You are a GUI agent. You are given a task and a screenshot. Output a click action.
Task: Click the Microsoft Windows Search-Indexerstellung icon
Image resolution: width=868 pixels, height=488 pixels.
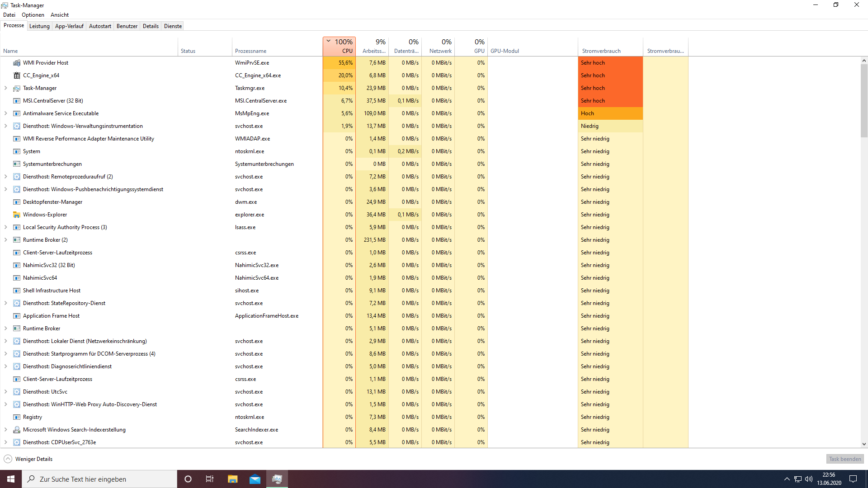pyautogui.click(x=17, y=430)
